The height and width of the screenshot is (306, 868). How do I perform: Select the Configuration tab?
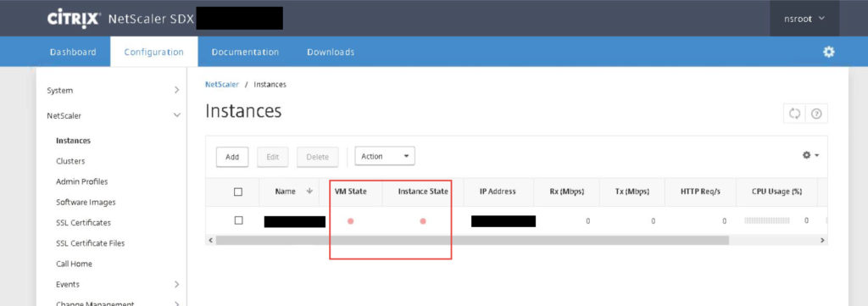click(154, 52)
